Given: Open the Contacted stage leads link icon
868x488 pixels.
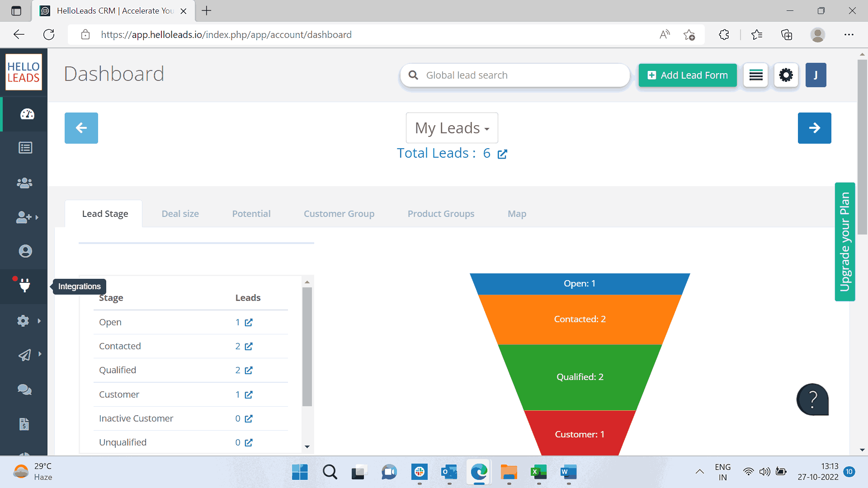Looking at the screenshot, I should pos(249,347).
